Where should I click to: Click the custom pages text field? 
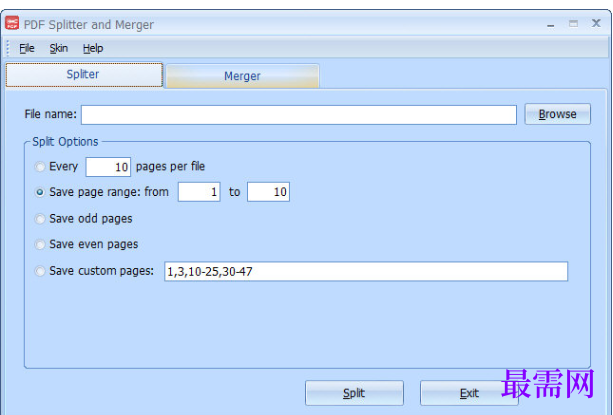pos(366,271)
